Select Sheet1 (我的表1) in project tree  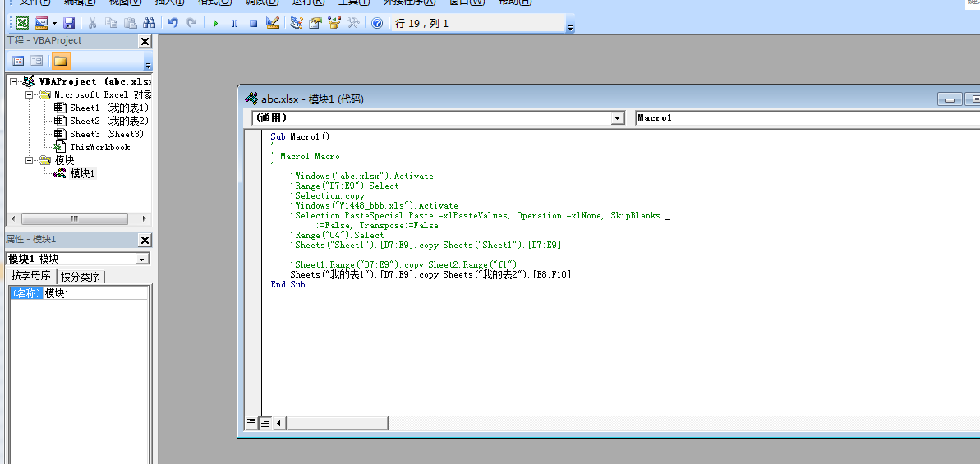pyautogui.click(x=109, y=108)
